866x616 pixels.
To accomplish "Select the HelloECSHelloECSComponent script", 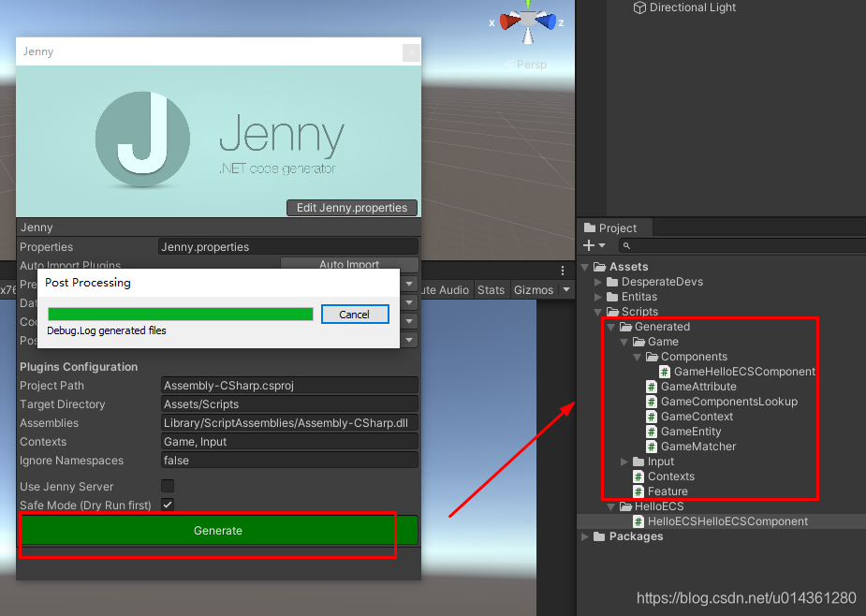I will point(718,521).
